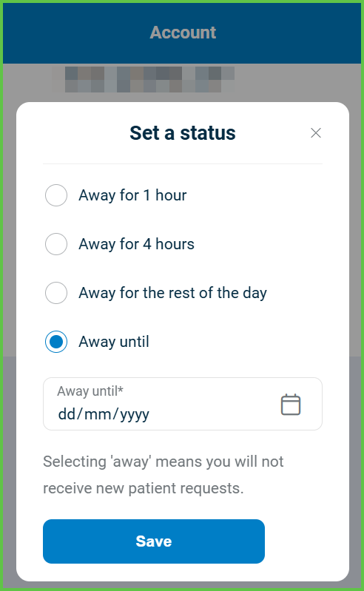Toggle the Away until radio button

point(56,342)
